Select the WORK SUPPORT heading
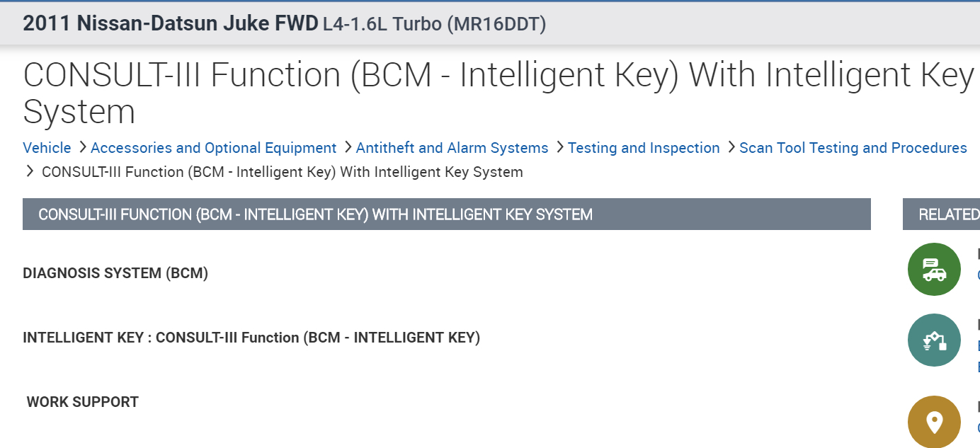 pos(82,402)
